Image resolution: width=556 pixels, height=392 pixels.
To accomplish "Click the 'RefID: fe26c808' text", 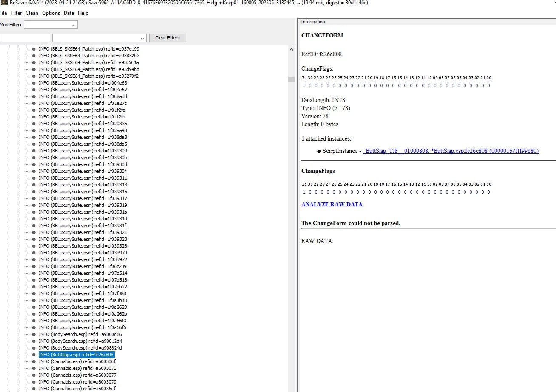I will (321, 54).
